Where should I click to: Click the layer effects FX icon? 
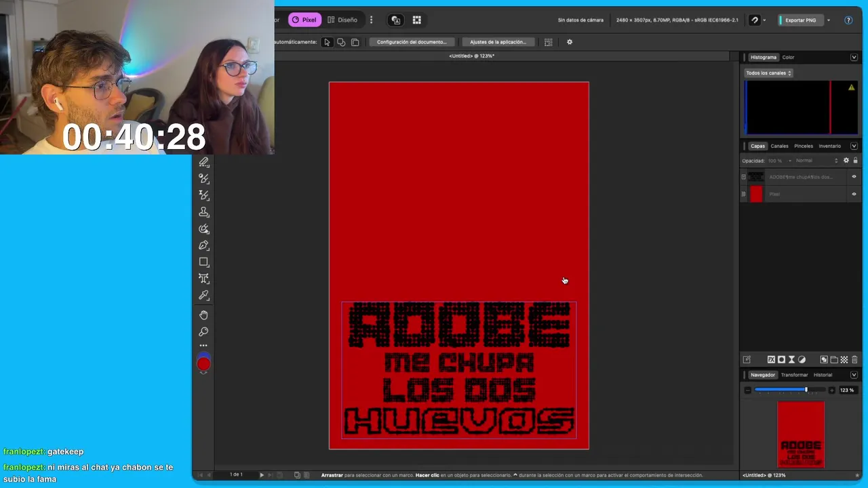coord(771,360)
